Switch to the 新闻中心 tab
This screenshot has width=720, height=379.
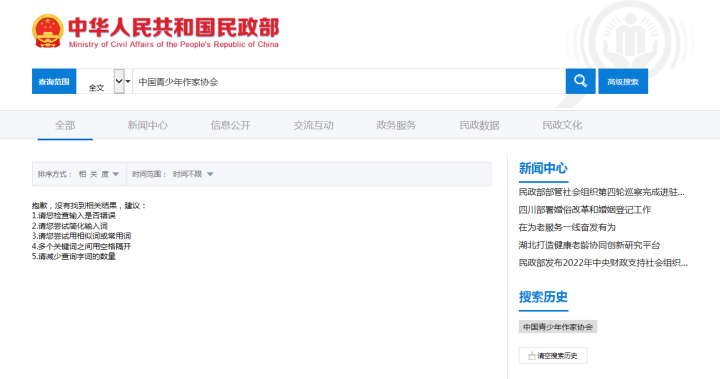[147, 125]
